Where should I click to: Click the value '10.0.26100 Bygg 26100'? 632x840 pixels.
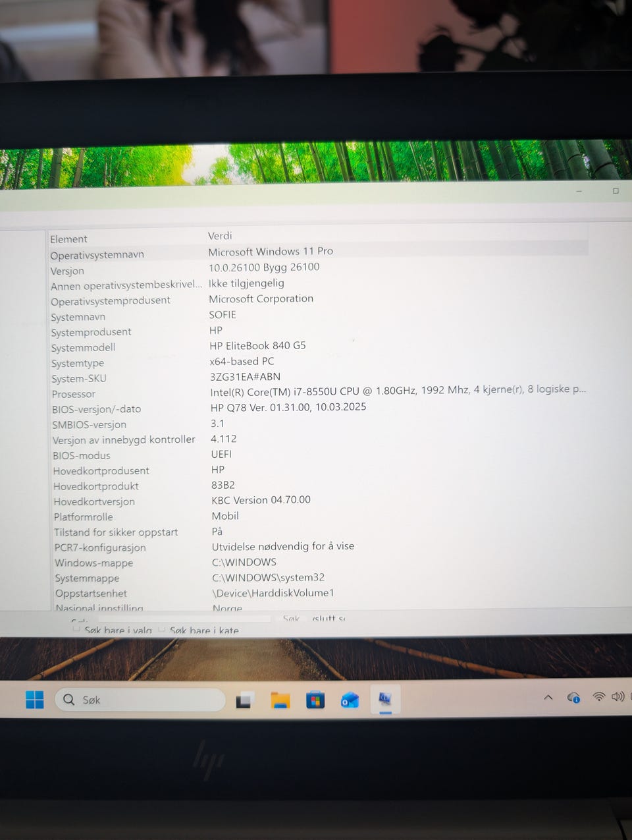click(264, 267)
